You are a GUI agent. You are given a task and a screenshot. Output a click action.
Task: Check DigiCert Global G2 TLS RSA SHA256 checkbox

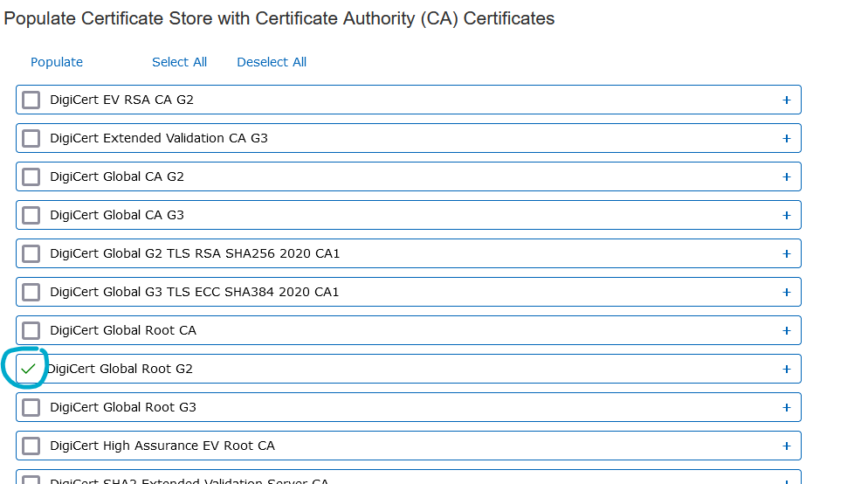(31, 253)
